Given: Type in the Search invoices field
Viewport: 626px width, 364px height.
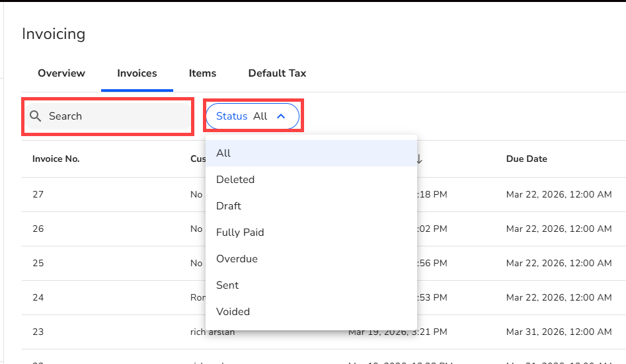Looking at the screenshot, I should (x=116, y=116).
